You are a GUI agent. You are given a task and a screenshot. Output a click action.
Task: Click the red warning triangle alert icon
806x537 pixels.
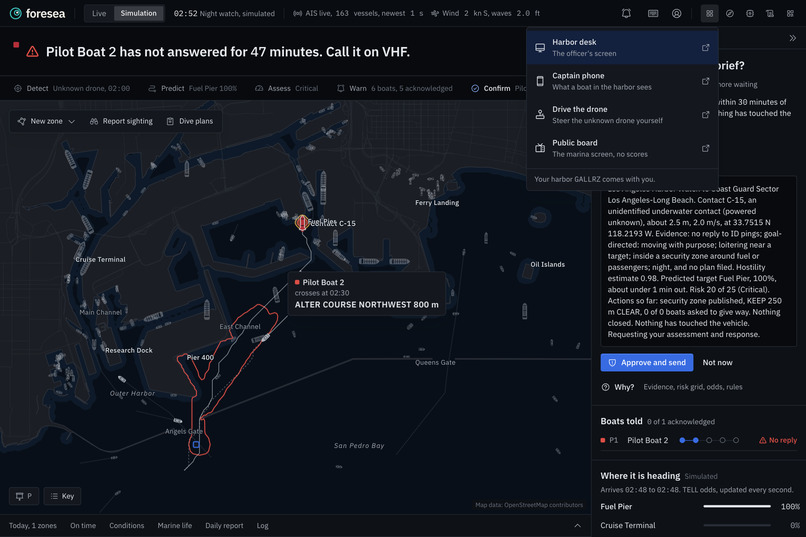point(32,51)
